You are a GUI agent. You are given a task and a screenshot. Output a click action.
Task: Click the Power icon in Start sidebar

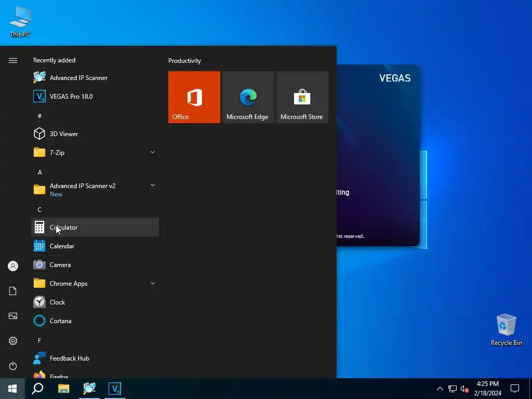(13, 366)
